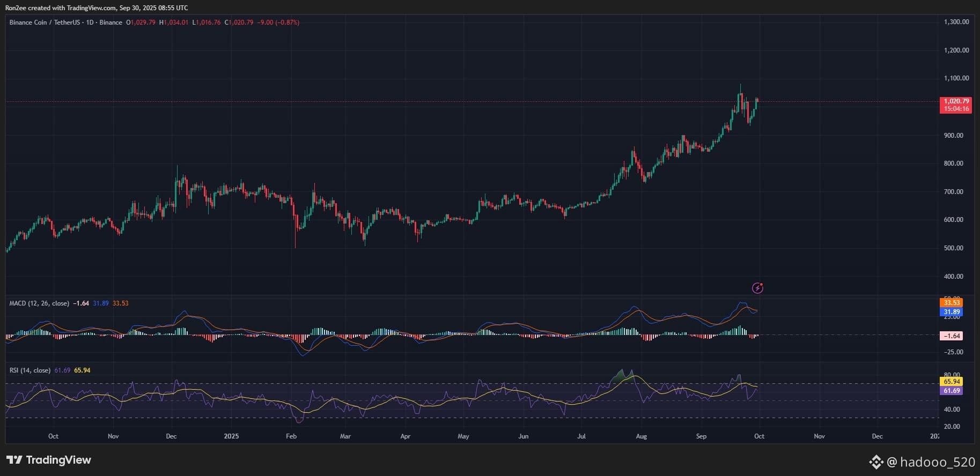This screenshot has width=980, height=476.
Task: Click the low value L1,016.76
Action: (207, 23)
